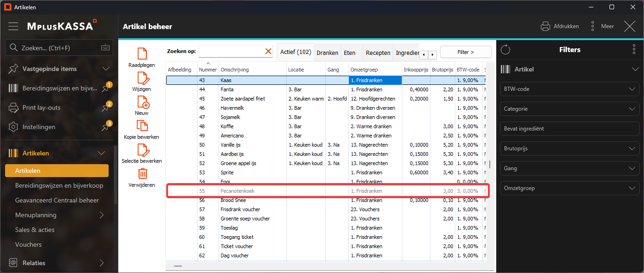This screenshot has width=644, height=273.
Task: Collapse the Vastgepinde items section
Action: (106, 69)
